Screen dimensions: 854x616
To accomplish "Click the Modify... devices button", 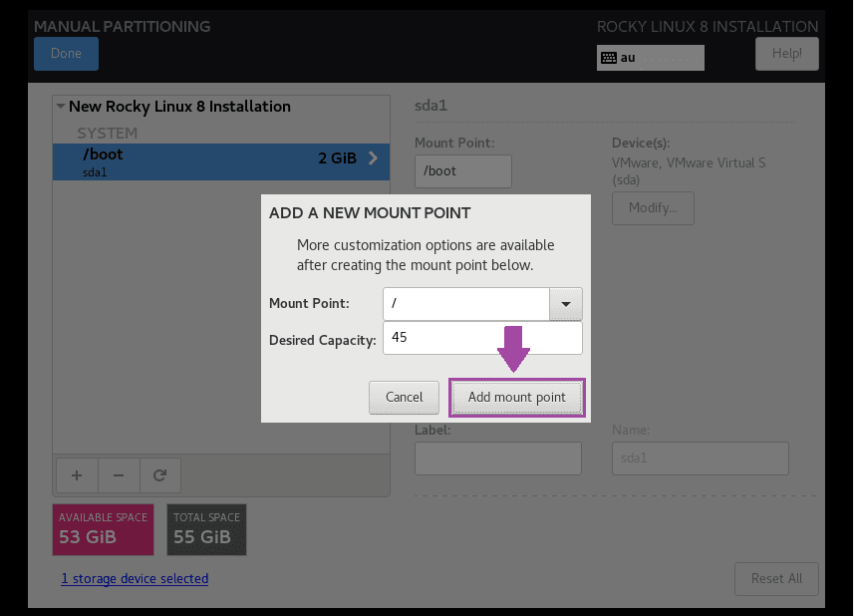I will coord(653,208).
